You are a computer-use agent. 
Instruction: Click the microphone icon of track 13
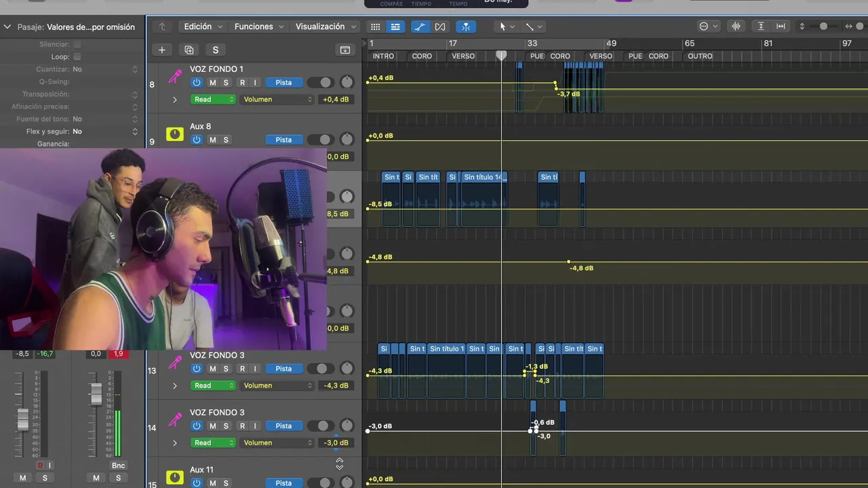click(175, 363)
